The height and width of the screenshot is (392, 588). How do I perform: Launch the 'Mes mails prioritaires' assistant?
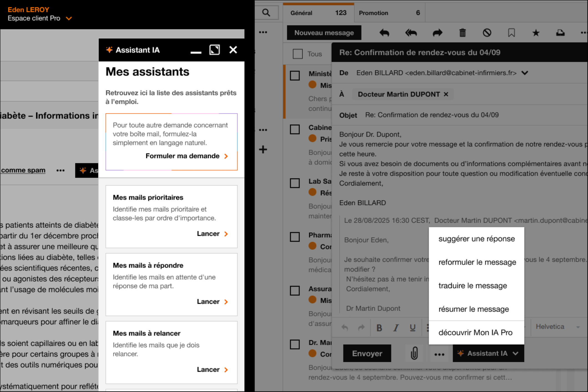click(x=212, y=234)
